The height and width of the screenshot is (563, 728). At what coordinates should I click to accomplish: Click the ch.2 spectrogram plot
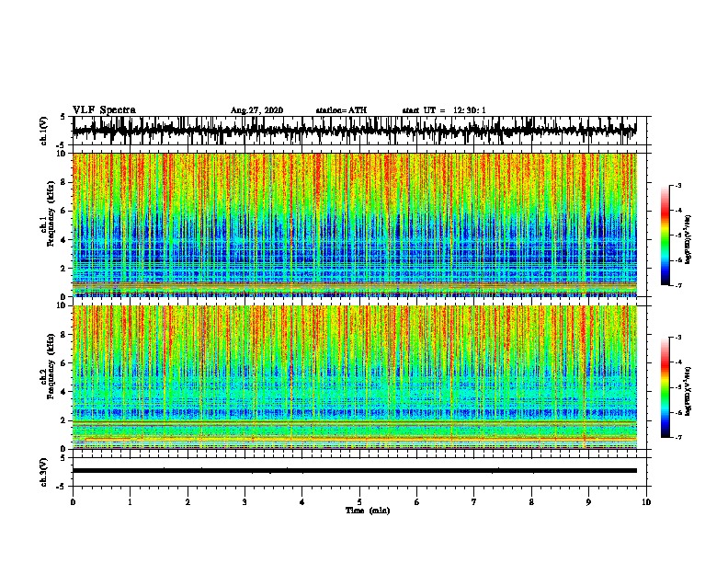pyautogui.click(x=354, y=377)
